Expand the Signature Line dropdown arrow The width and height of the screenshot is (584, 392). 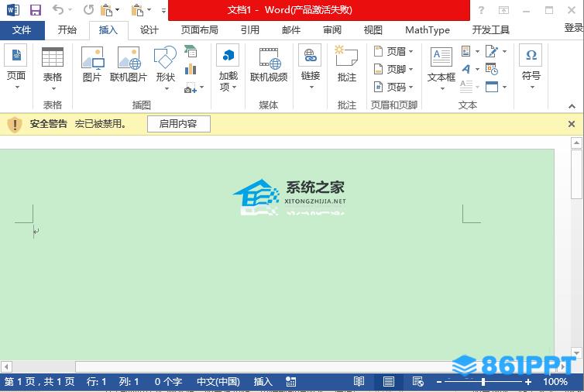pyautogui.click(x=505, y=51)
